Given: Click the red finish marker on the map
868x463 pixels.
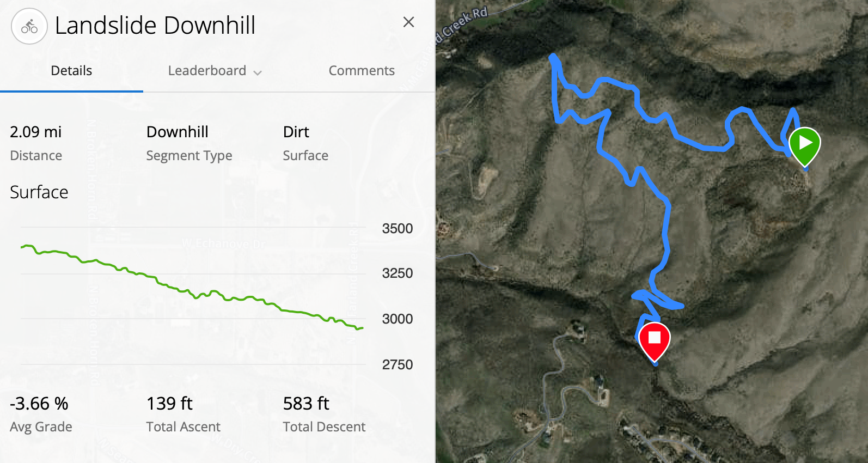Looking at the screenshot, I should click(x=654, y=342).
